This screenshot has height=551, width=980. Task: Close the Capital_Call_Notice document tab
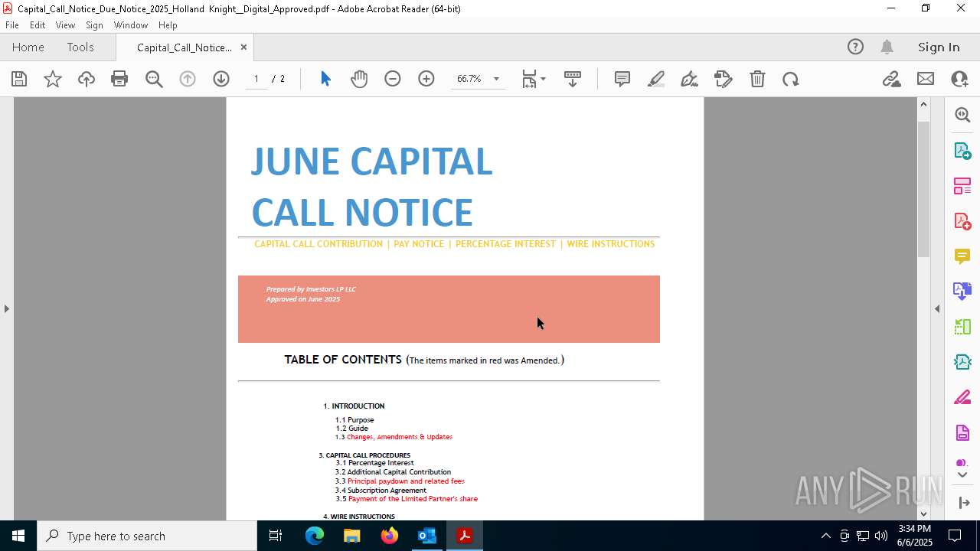(x=243, y=47)
